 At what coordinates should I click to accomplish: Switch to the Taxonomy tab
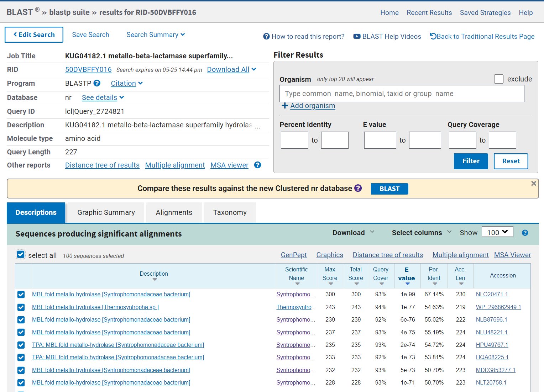tap(230, 212)
